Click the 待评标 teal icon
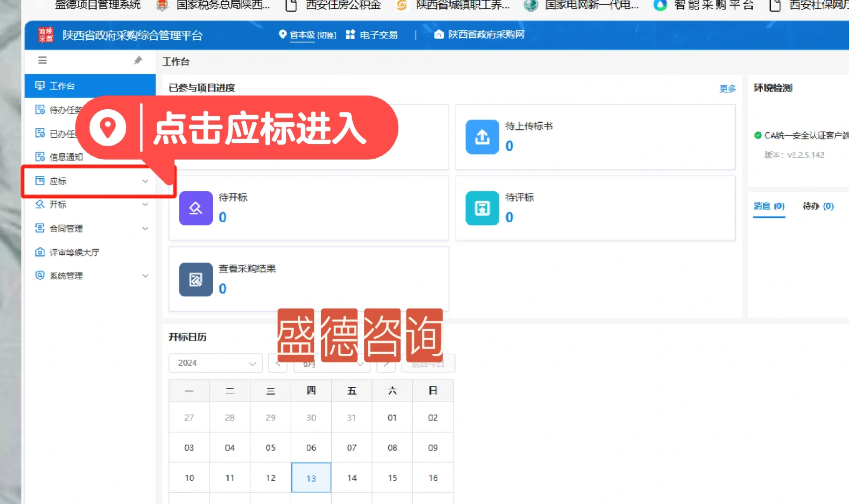The width and height of the screenshot is (849, 504). [x=481, y=208]
